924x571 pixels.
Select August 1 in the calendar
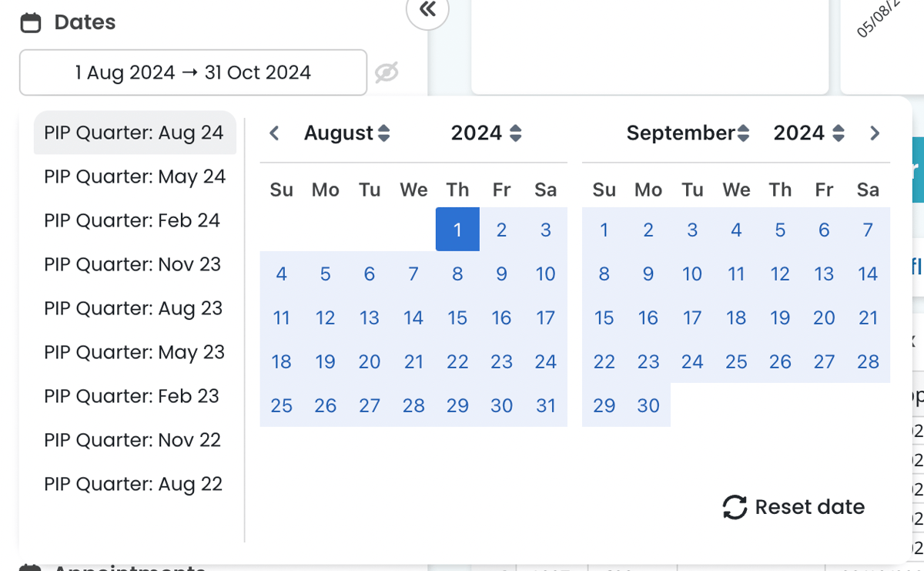(457, 230)
